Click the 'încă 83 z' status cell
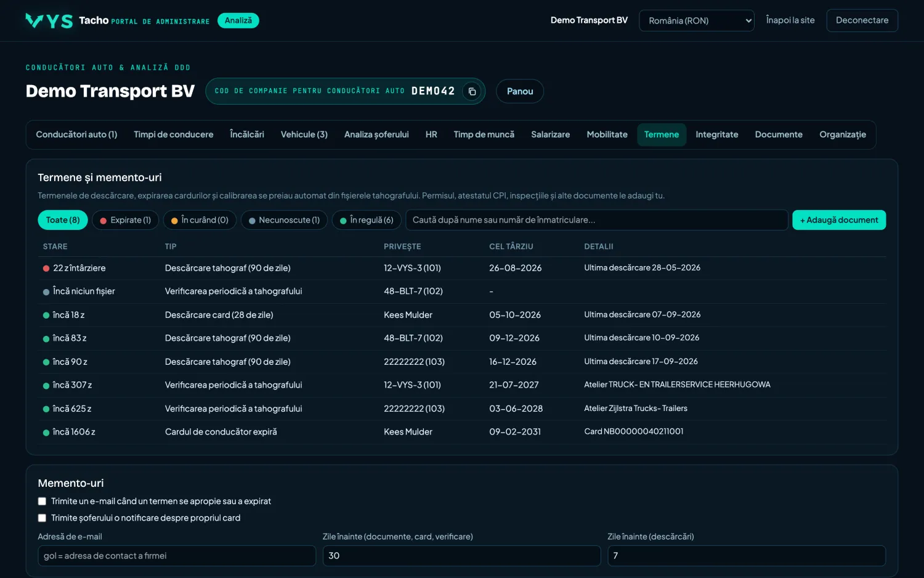Viewport: 924px width, 578px height. [x=65, y=338]
